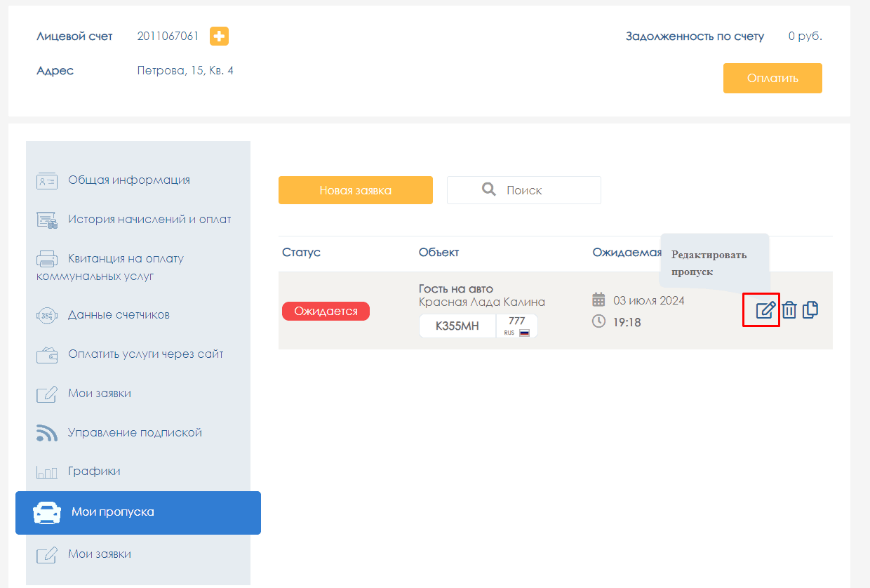Click into the Поиск search field
Image resolution: width=870 pixels, height=588 pixels.
pyautogui.click(x=524, y=190)
